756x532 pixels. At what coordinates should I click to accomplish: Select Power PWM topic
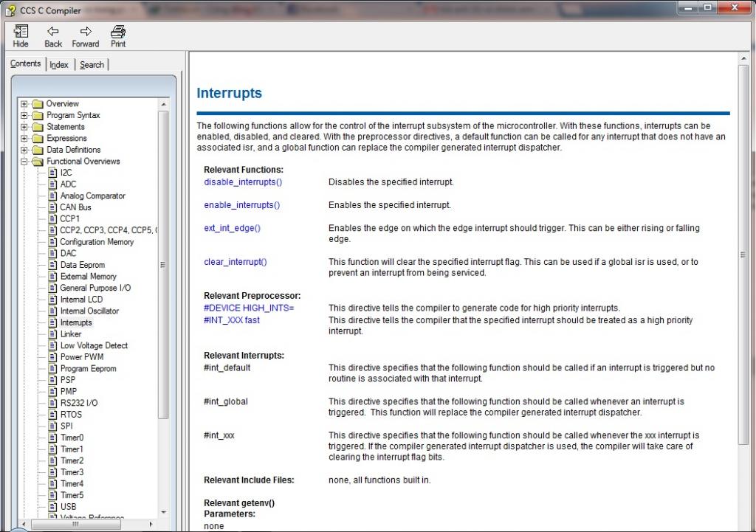click(82, 357)
